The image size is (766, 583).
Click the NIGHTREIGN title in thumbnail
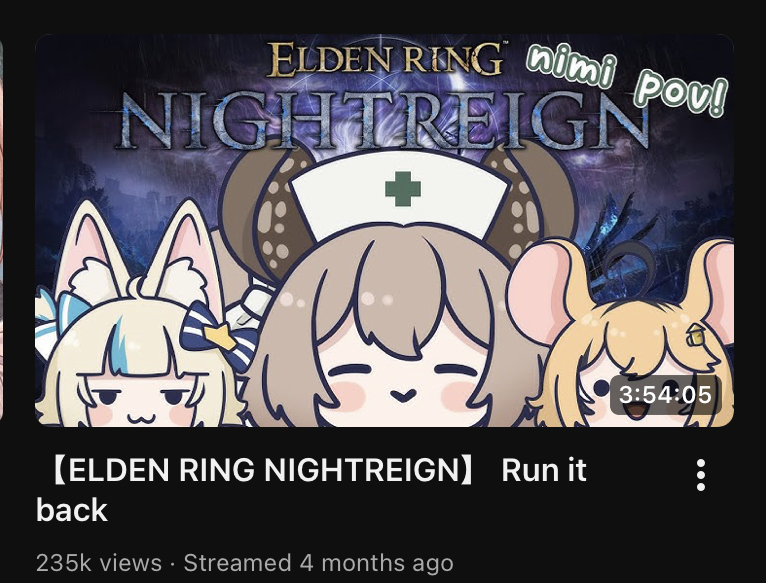pos(381,120)
